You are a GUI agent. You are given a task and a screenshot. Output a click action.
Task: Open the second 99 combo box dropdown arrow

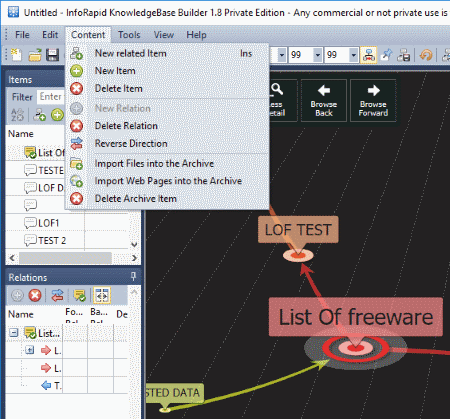coord(353,55)
